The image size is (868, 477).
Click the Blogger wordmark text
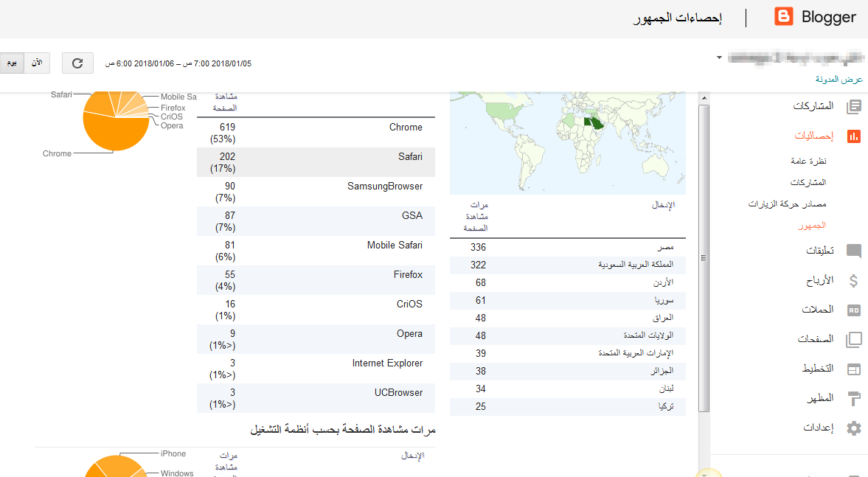click(x=829, y=17)
